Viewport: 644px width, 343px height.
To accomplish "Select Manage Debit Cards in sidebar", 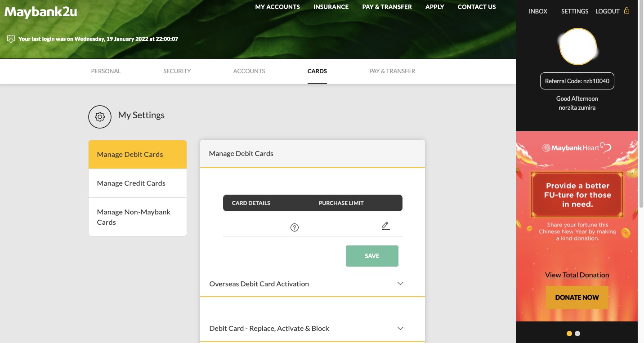I will [x=138, y=154].
